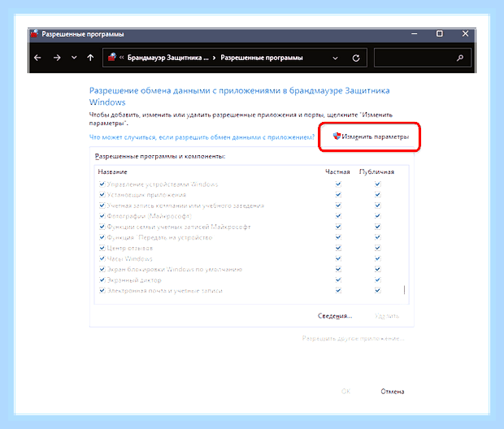This screenshot has height=429, width=504.
Task: Open the breadcrumb "<<" parent locations chevron
Action: point(121,58)
